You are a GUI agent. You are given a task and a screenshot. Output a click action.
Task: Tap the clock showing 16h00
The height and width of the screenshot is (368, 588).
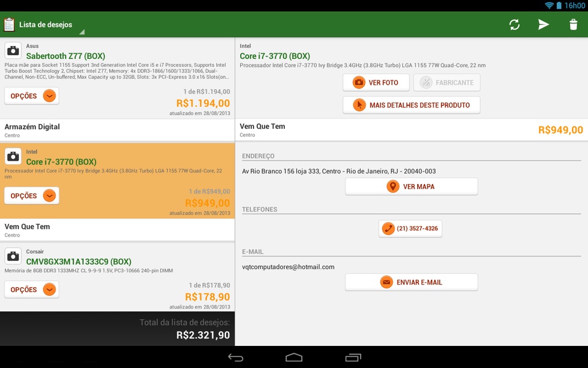point(575,6)
